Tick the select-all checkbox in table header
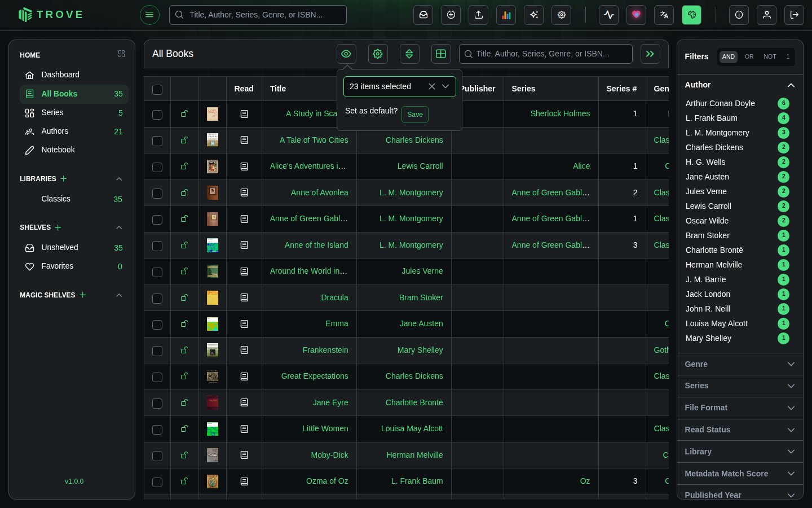812x508 pixels. pos(157,89)
